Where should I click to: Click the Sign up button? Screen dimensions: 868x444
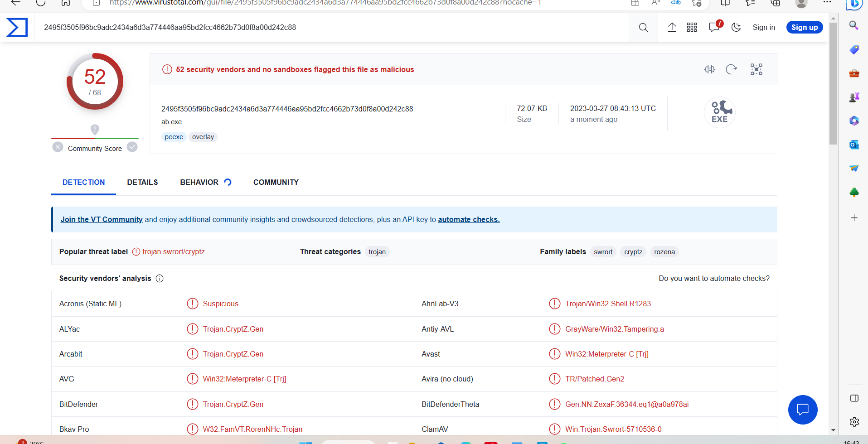[x=805, y=28]
